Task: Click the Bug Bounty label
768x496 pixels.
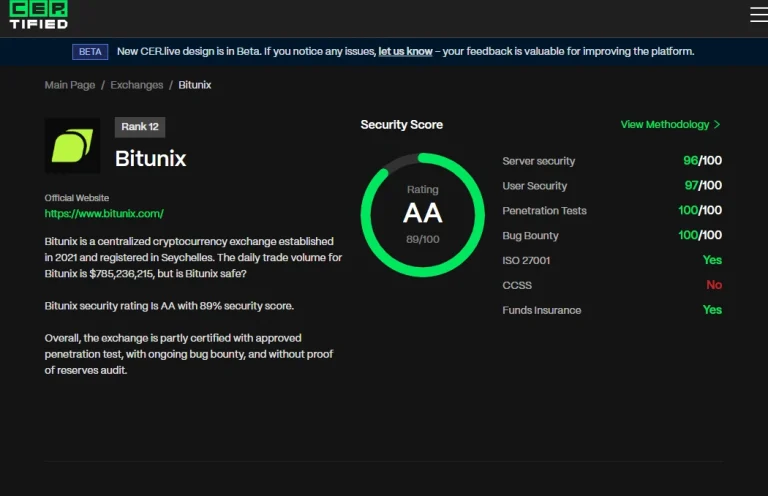Action: pyautogui.click(x=530, y=236)
